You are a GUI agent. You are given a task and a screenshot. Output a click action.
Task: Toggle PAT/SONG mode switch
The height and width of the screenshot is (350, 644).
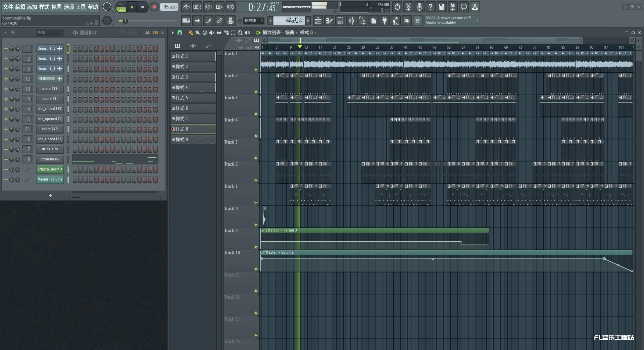(x=121, y=7)
